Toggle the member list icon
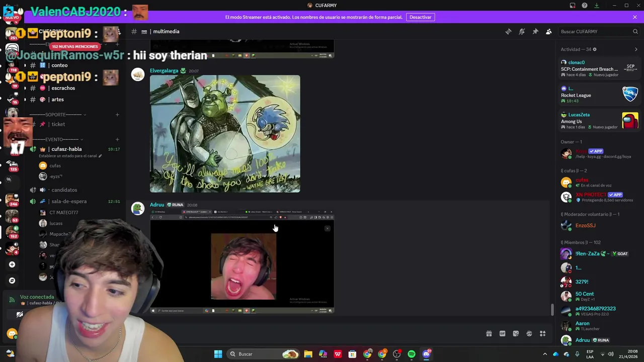The width and height of the screenshot is (644, 362). pos(549,31)
